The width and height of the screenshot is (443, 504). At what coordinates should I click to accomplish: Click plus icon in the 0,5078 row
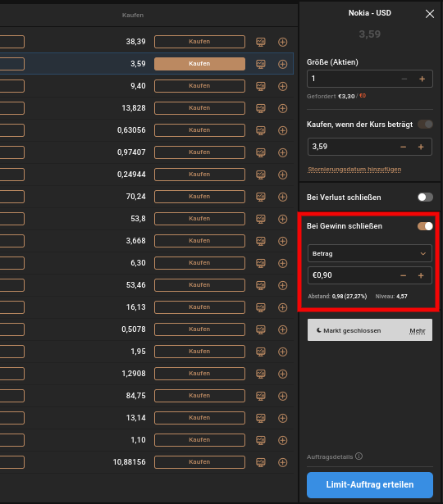point(282,329)
